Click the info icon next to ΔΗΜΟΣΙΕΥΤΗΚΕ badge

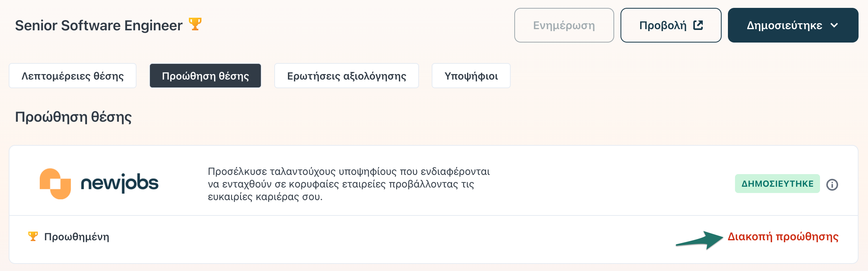pos(832,184)
